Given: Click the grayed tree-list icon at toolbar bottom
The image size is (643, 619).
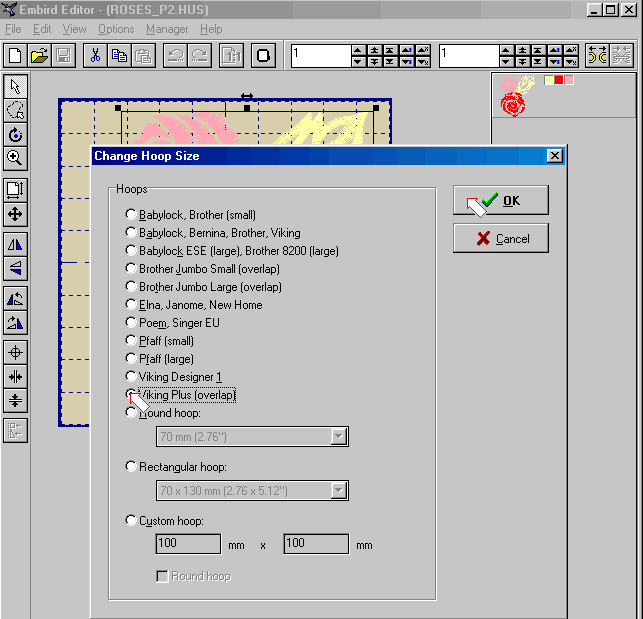Looking at the screenshot, I should tap(16, 431).
